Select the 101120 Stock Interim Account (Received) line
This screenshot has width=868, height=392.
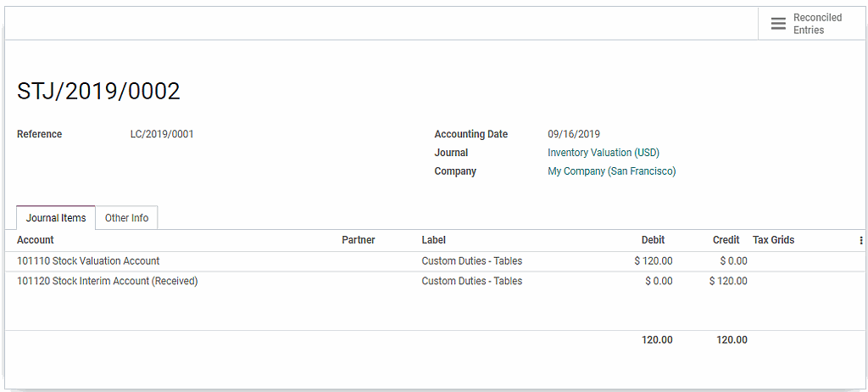107,281
